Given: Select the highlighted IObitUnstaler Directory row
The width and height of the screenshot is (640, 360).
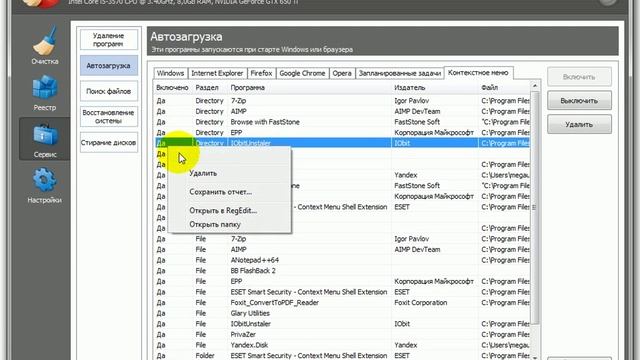Looking at the screenshot, I should (342, 143).
